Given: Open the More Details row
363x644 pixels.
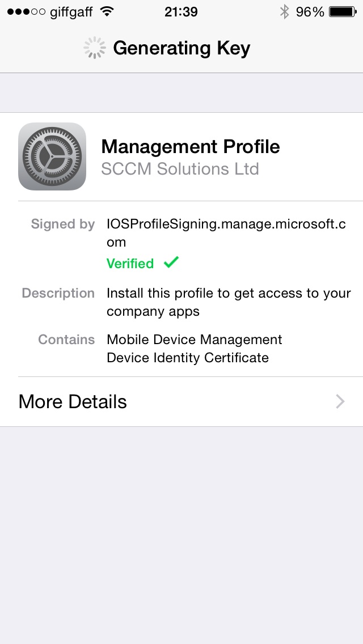Looking at the screenshot, I should click(181, 402).
